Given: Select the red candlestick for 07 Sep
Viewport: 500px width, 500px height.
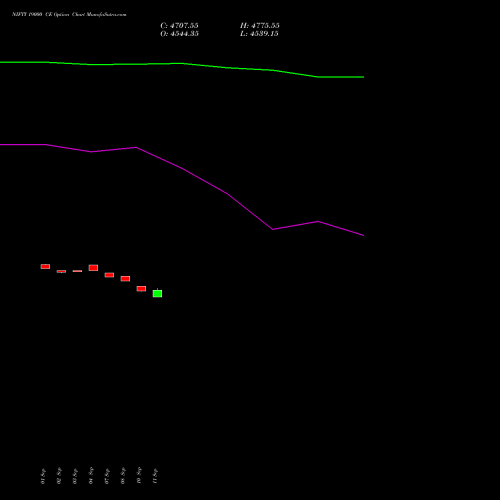Looking at the screenshot, I should tap(109, 275).
